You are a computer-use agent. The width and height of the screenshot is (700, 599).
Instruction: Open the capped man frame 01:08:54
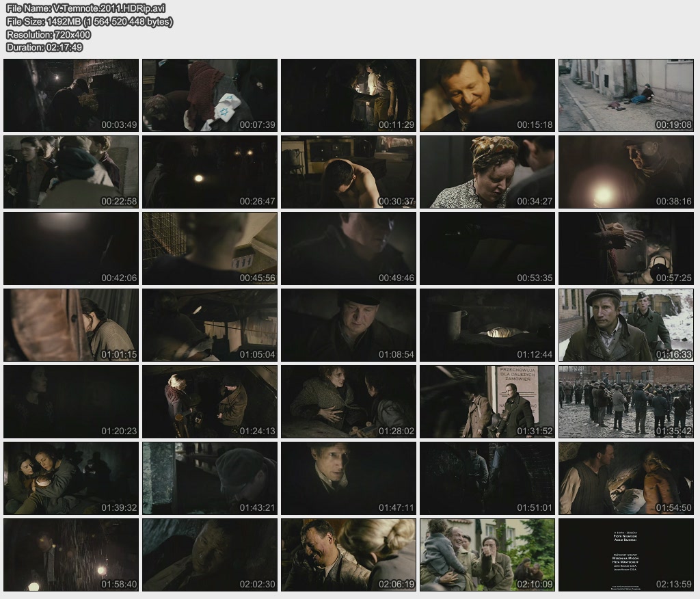click(x=349, y=325)
